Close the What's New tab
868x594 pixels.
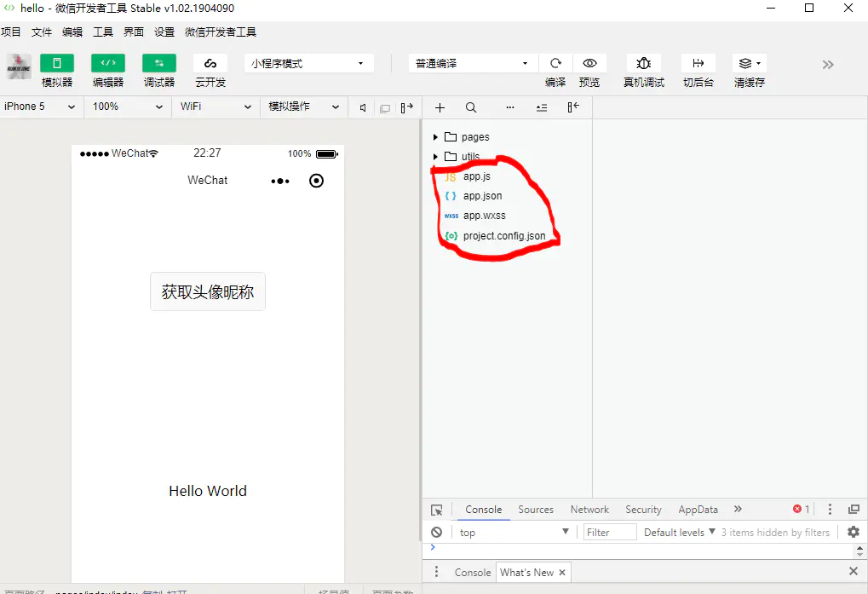[562, 573]
